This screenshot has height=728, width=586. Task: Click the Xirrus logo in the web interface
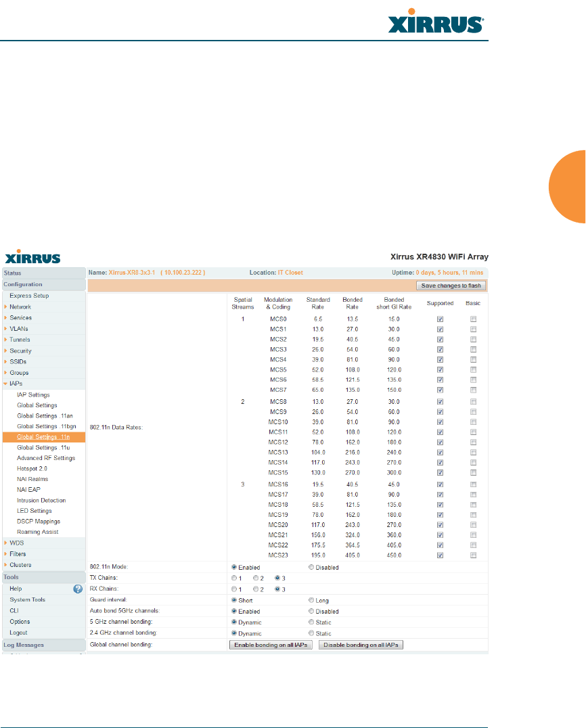click(33, 256)
